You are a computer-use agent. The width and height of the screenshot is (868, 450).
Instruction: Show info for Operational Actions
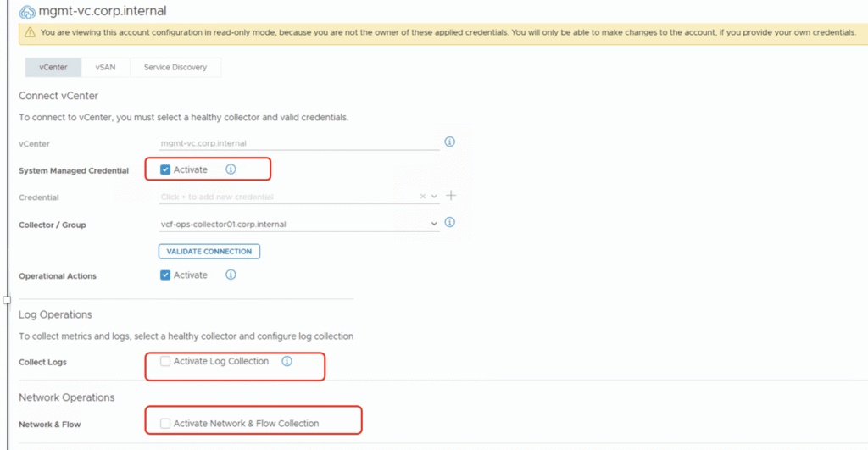click(231, 275)
